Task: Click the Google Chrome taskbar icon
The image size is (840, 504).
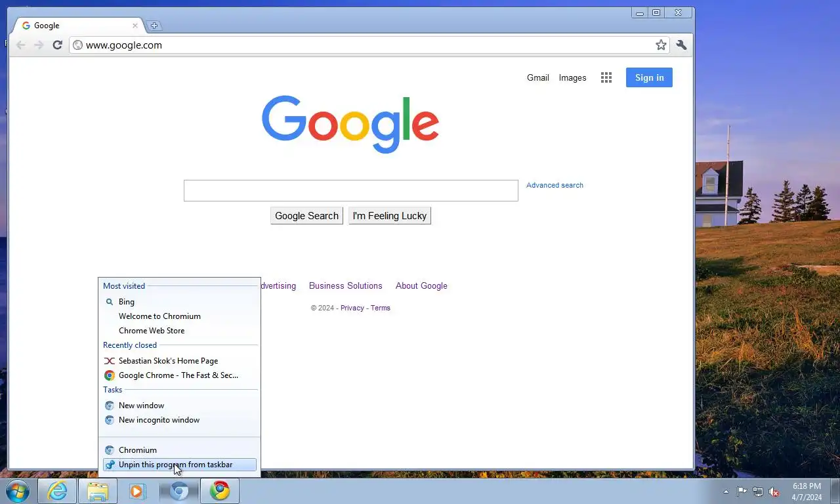Action: [220, 491]
